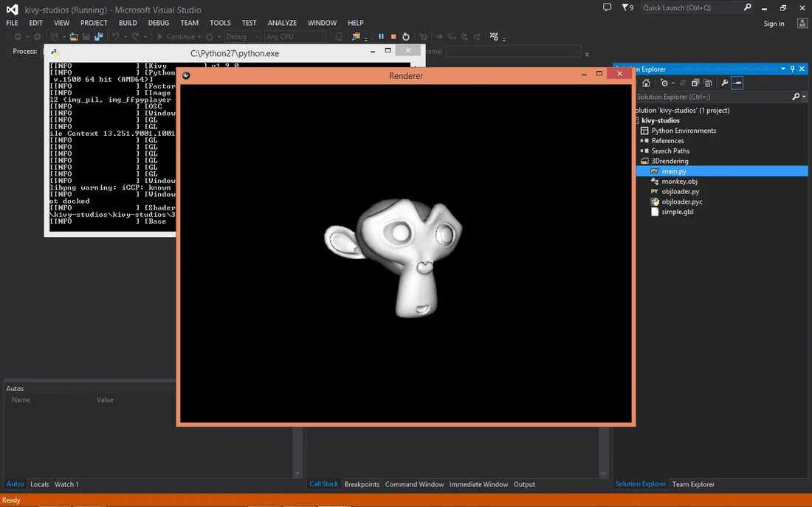Open the PROJECT menu

tap(94, 23)
